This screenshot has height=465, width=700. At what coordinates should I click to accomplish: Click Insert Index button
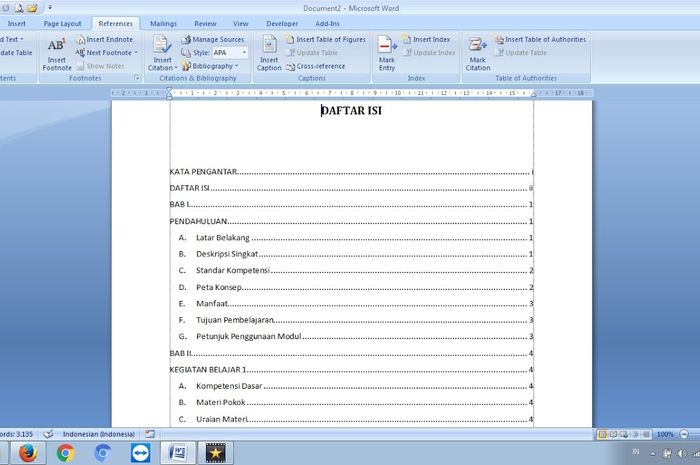[425, 39]
